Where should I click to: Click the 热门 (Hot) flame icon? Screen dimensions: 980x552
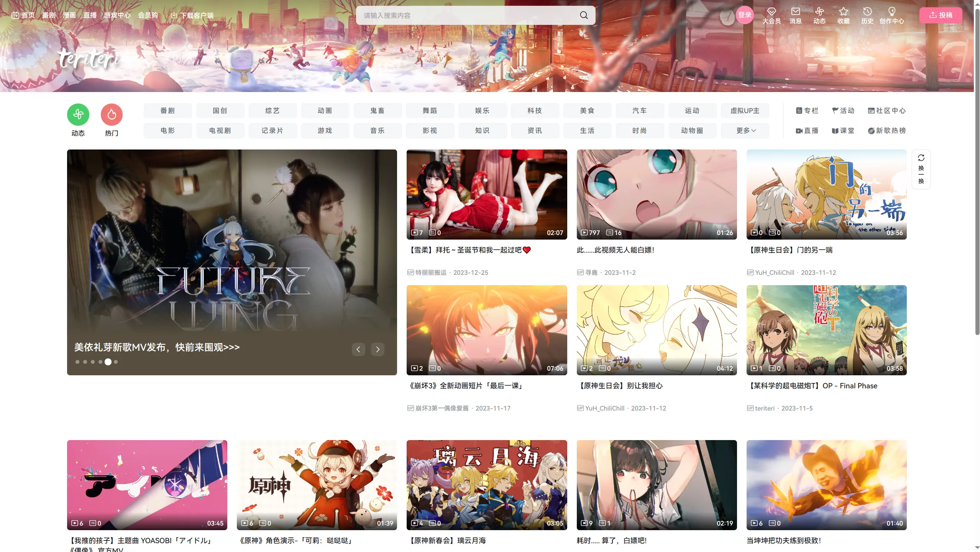pyautogui.click(x=111, y=115)
